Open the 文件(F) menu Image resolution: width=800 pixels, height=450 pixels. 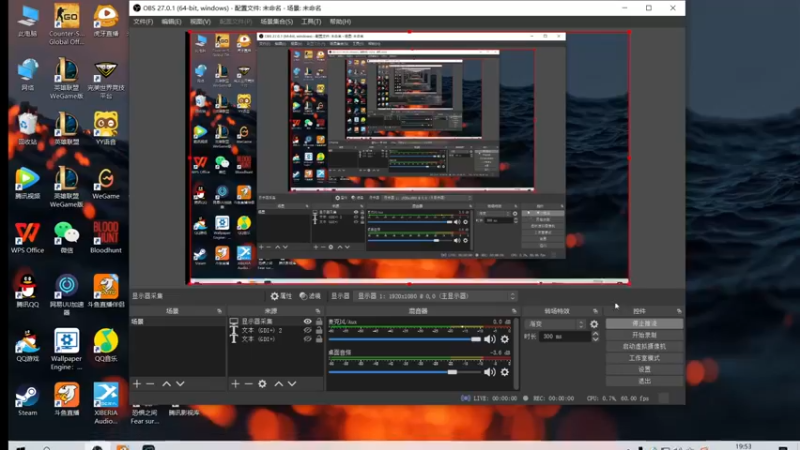pyautogui.click(x=143, y=22)
